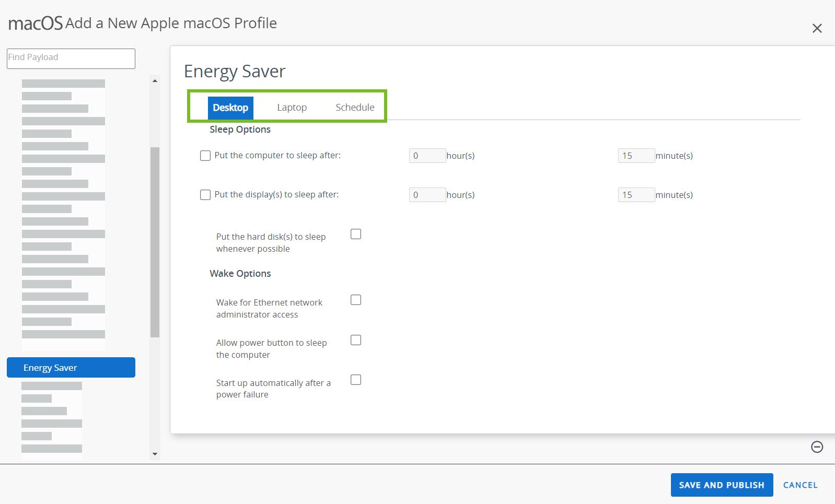The image size is (835, 504).
Task: Click the payload list scroll-up arrow
Action: point(155,80)
